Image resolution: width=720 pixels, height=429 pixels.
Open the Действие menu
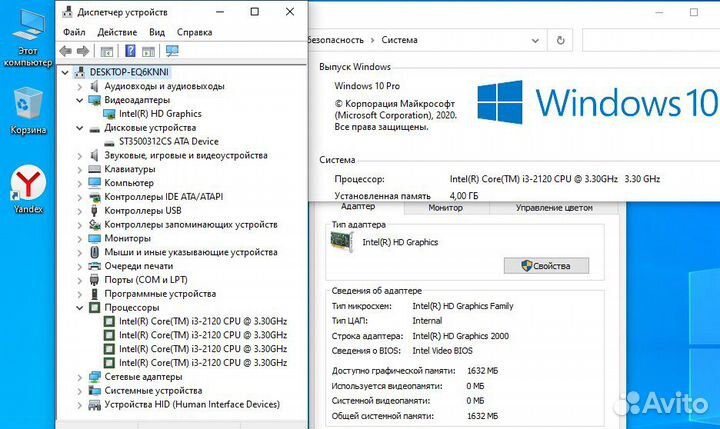coord(117,32)
